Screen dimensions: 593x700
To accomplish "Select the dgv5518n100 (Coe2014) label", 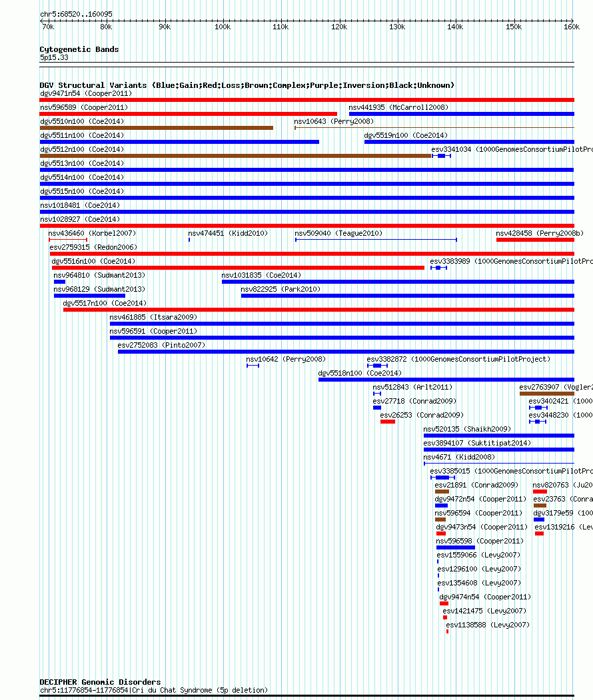I will (x=359, y=373).
